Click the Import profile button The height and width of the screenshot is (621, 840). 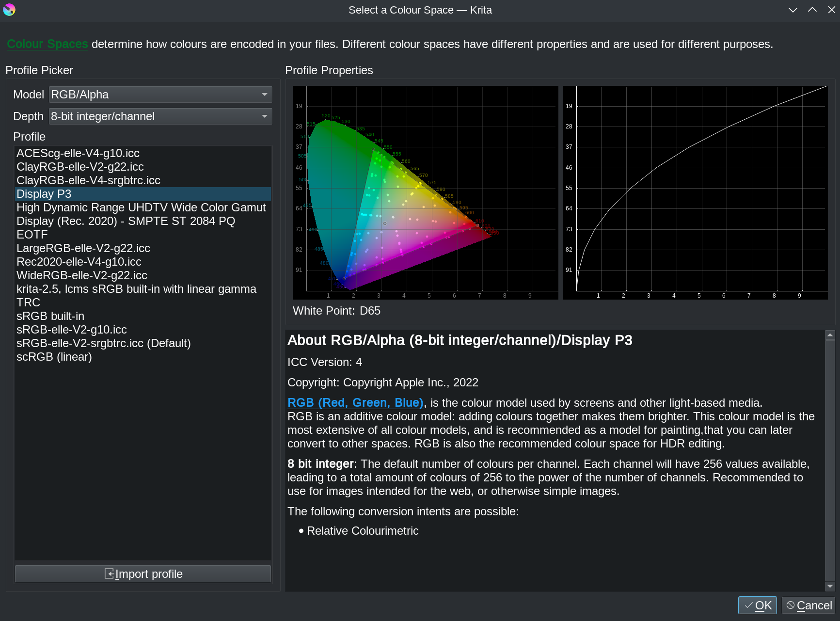click(x=143, y=574)
